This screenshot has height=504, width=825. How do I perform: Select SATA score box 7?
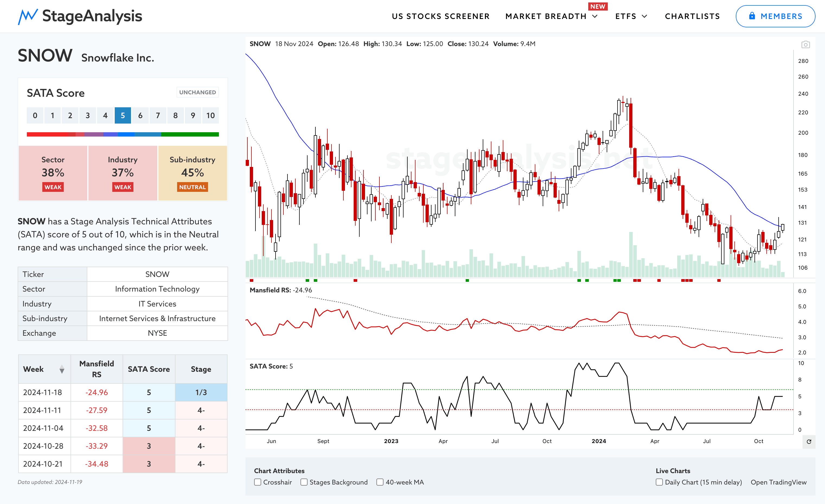tap(158, 115)
